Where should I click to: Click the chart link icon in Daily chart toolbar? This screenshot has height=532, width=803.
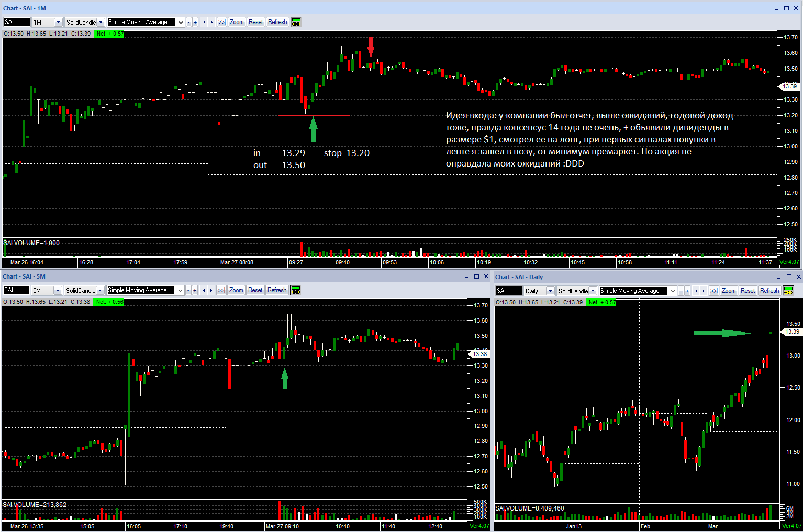click(x=788, y=291)
